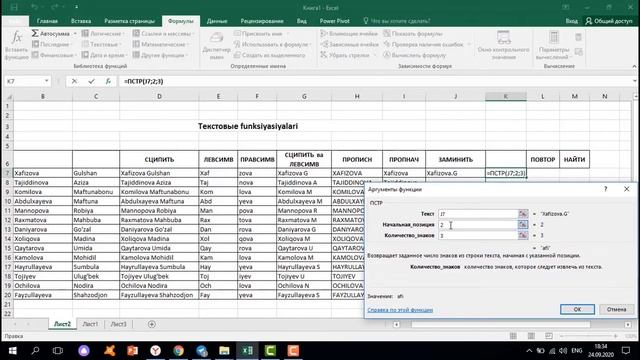Click cell with Tajiddinova in column B
This screenshot has height=360, width=640.
42,182
